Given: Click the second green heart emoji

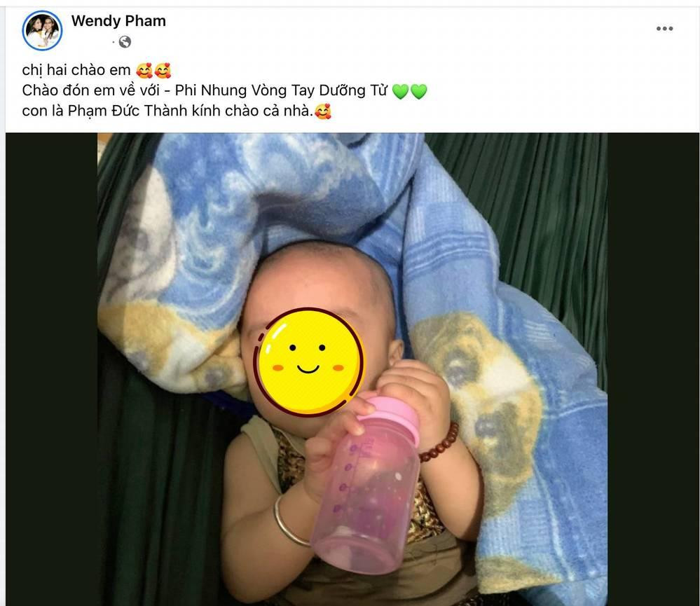Looking at the screenshot, I should pos(419,92).
